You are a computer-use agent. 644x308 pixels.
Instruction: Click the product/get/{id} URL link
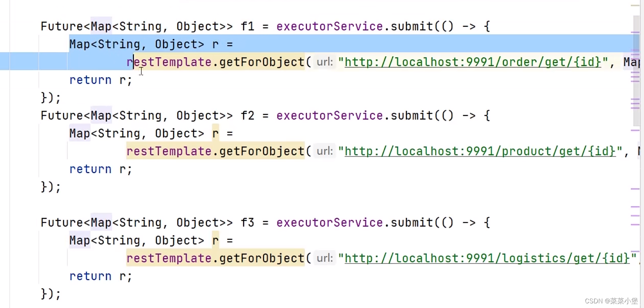480,151
